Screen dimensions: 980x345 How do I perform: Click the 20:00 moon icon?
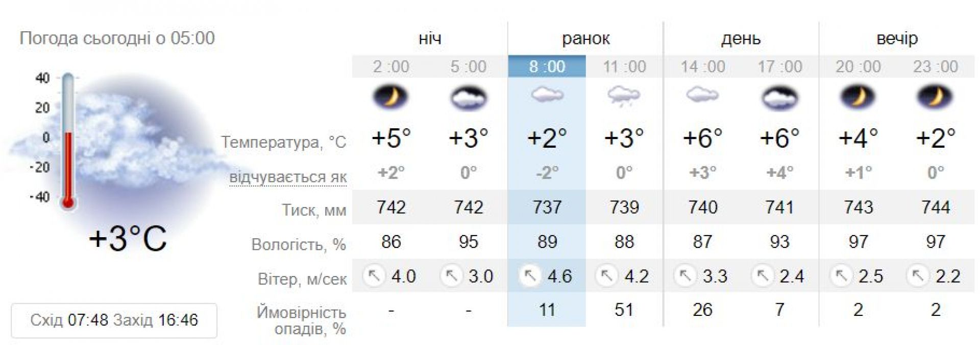857,96
